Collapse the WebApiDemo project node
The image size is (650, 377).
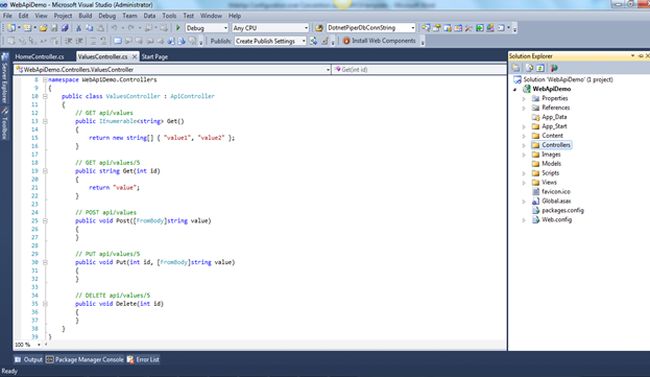click(515, 89)
